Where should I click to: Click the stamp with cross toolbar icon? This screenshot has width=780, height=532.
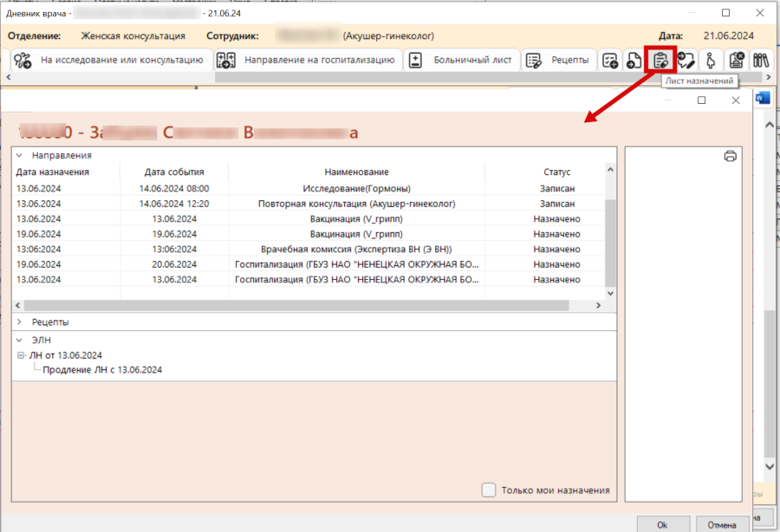click(x=736, y=60)
